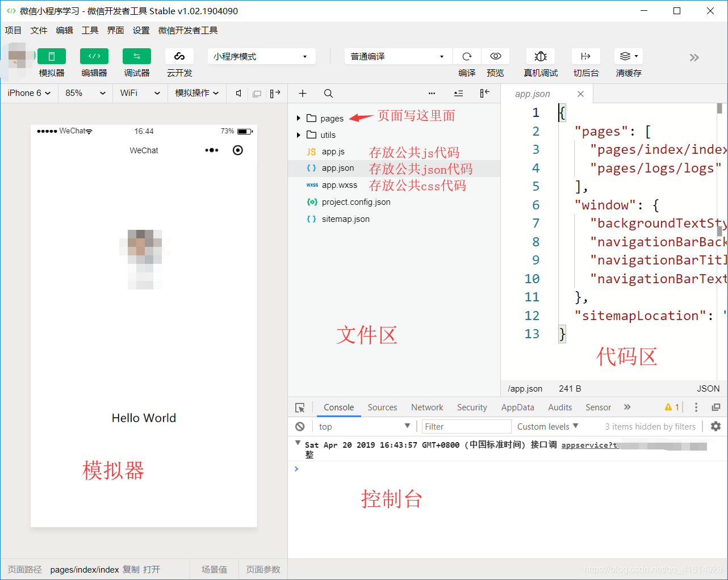Switch to the Sensor tab
This screenshot has height=580, width=728.
pyautogui.click(x=598, y=407)
